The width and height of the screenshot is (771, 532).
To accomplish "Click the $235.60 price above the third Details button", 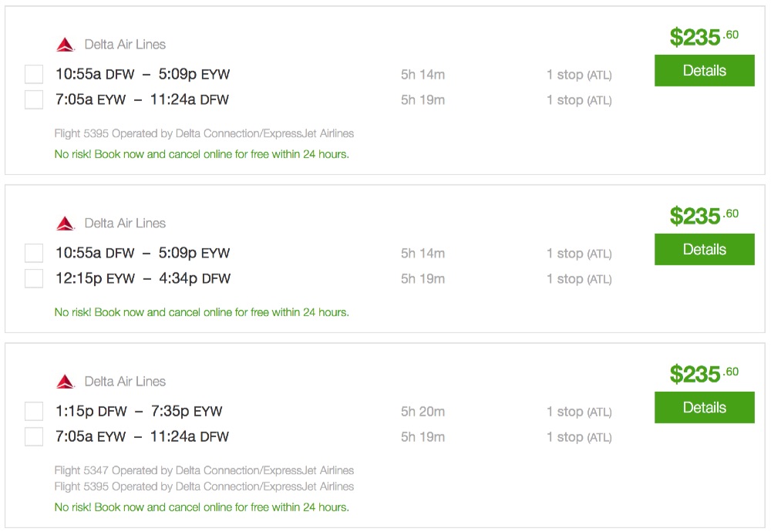I will [x=703, y=374].
